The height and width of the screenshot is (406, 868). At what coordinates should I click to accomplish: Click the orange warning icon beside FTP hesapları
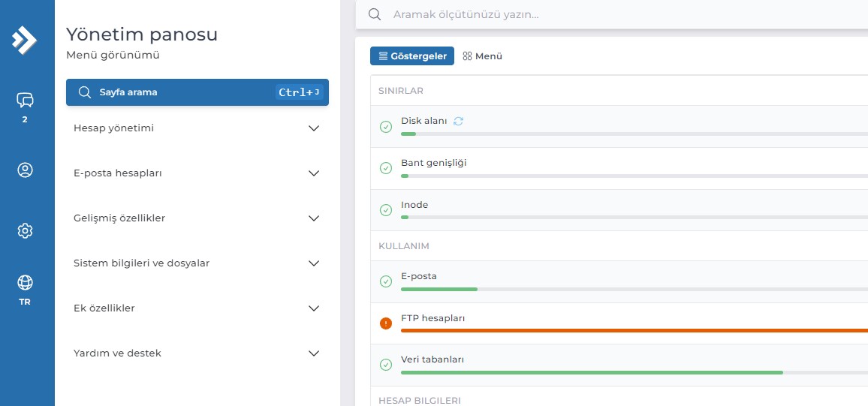(x=386, y=323)
